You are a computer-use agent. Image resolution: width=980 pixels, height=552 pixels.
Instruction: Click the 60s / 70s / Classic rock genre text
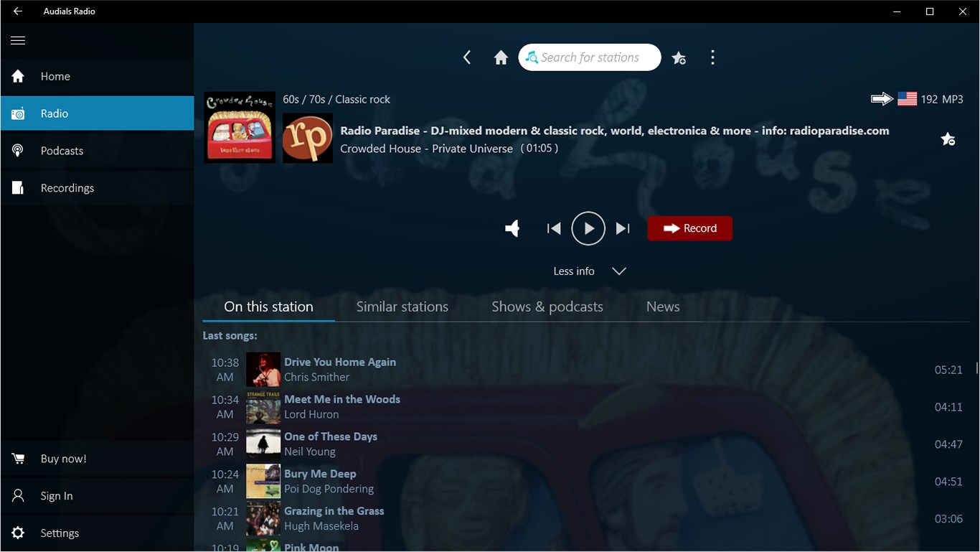(336, 99)
